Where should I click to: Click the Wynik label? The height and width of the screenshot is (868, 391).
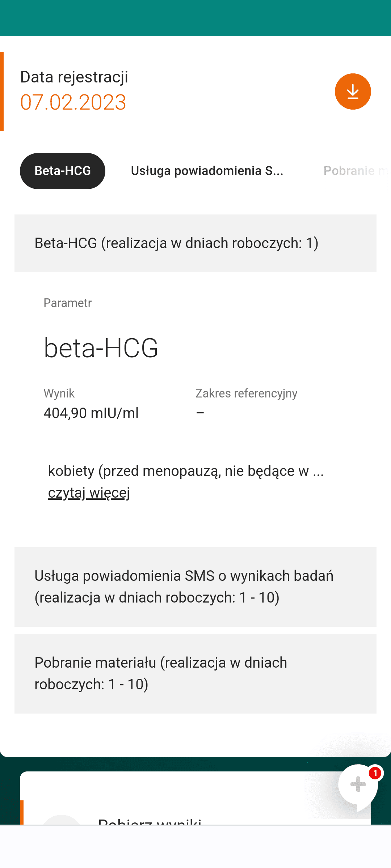(x=59, y=393)
